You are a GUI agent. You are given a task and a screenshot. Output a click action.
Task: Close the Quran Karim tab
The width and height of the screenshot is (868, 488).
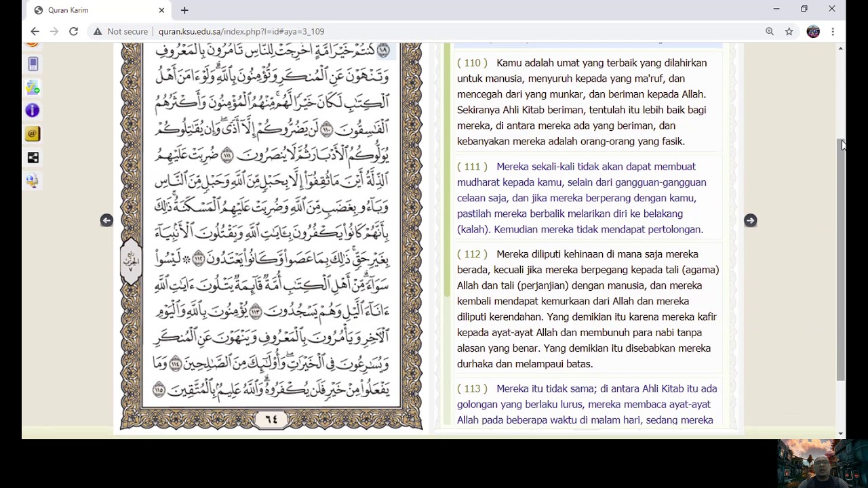[161, 10]
